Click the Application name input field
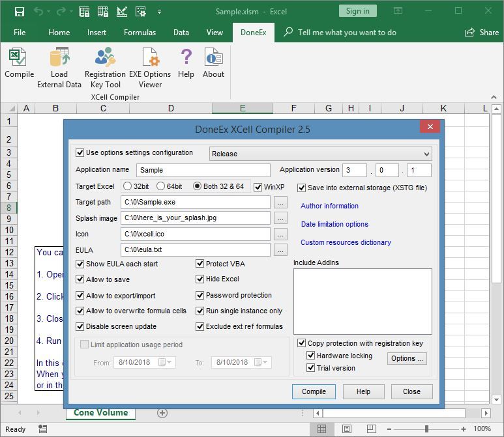Screen dimensions: 504x437 click(x=203, y=170)
